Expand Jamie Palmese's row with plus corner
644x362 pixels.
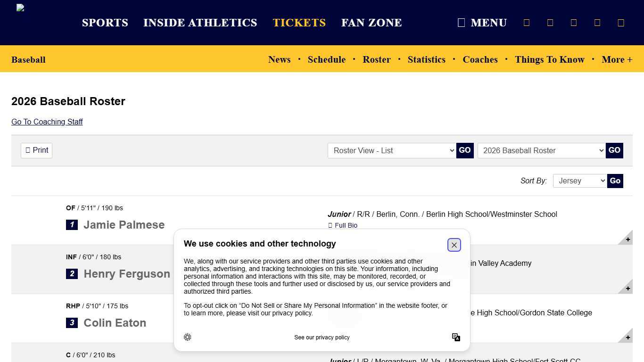(x=627, y=239)
